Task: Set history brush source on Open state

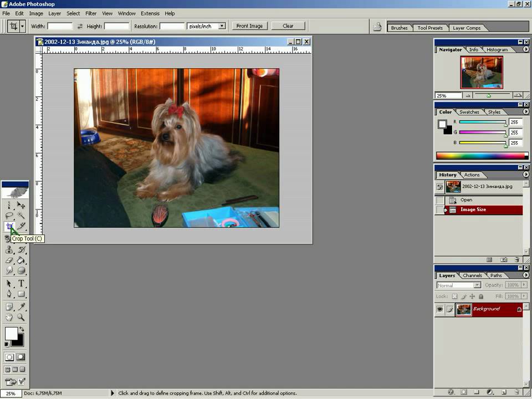Action: coord(439,200)
